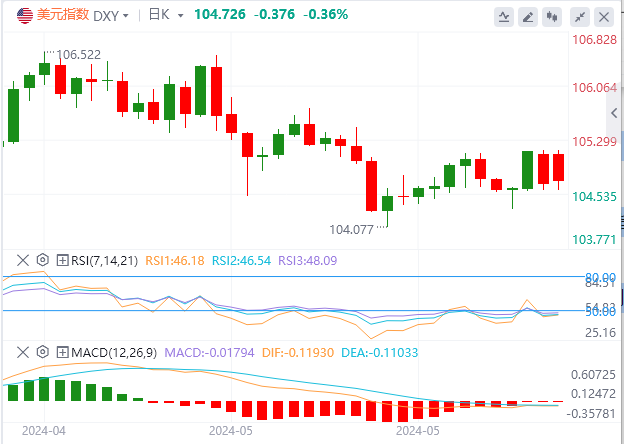Click the US flag icon
This screenshot has height=444, width=624.
18,15
